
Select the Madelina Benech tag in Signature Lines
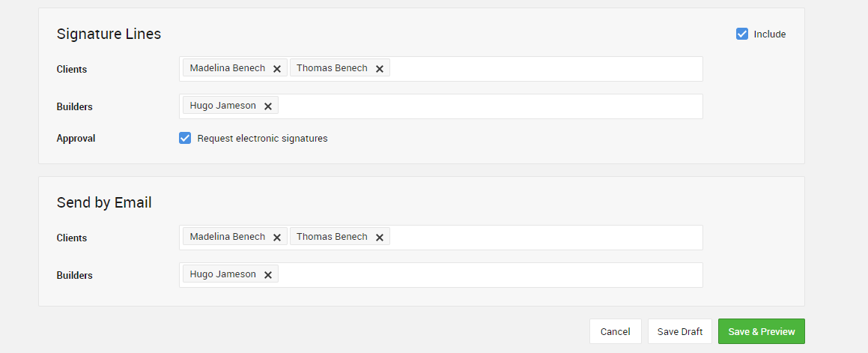click(x=227, y=68)
